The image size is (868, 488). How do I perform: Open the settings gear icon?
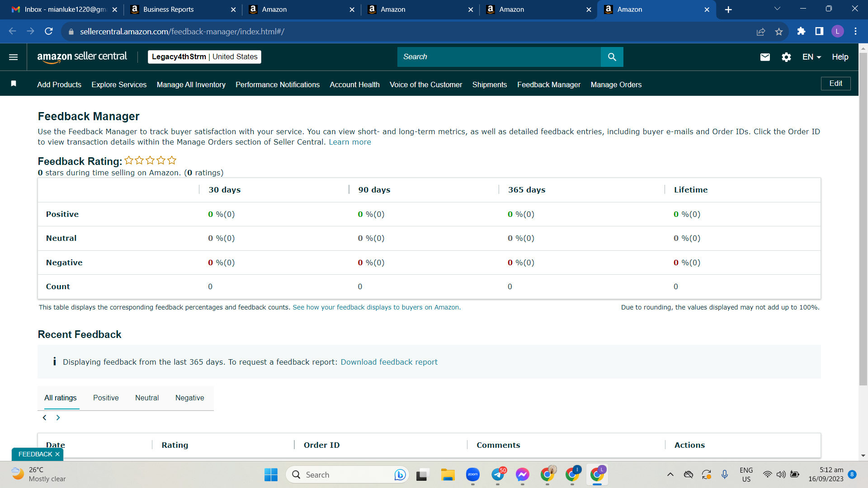pyautogui.click(x=786, y=57)
